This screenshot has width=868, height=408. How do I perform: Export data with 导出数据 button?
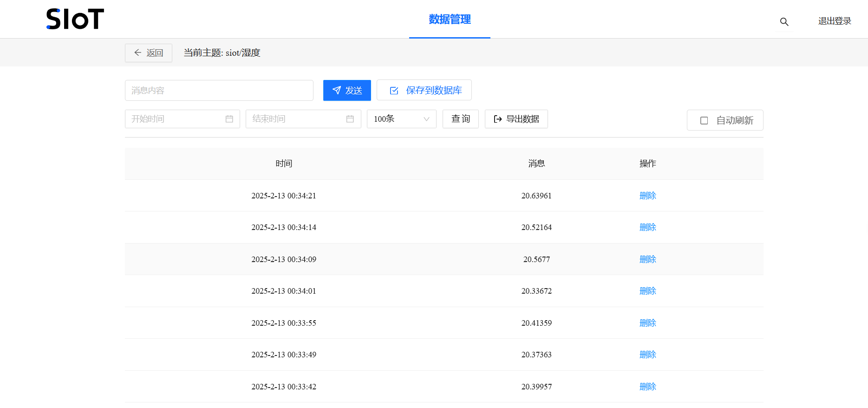516,119
